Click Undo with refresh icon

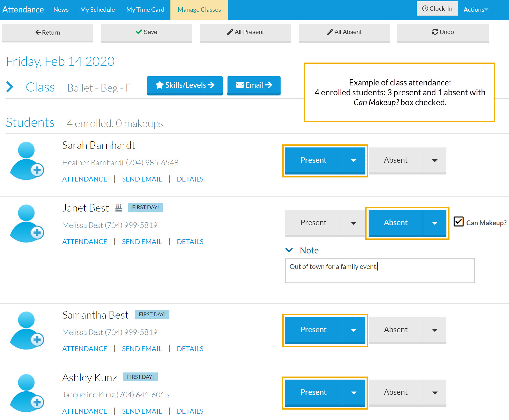point(443,32)
